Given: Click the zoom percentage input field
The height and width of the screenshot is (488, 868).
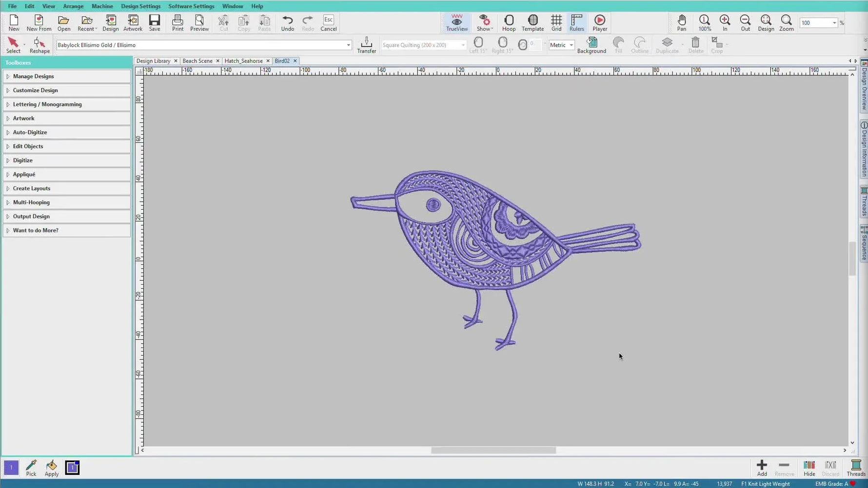Looking at the screenshot, I should (815, 23).
